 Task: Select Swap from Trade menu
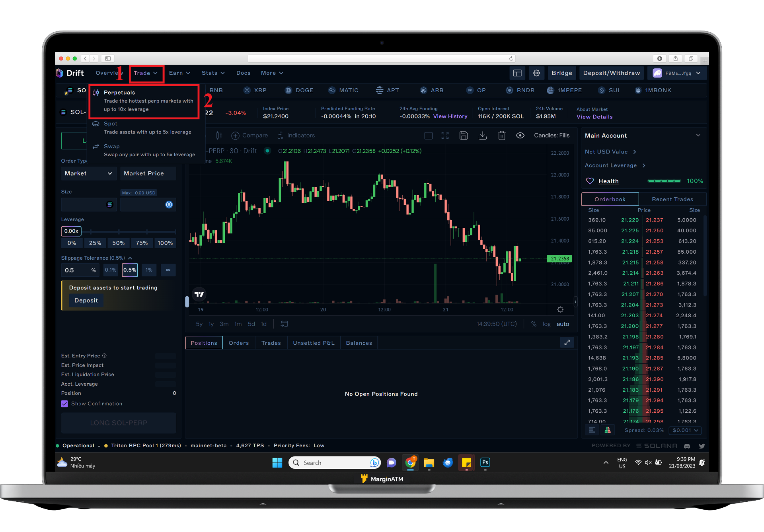[x=144, y=150]
